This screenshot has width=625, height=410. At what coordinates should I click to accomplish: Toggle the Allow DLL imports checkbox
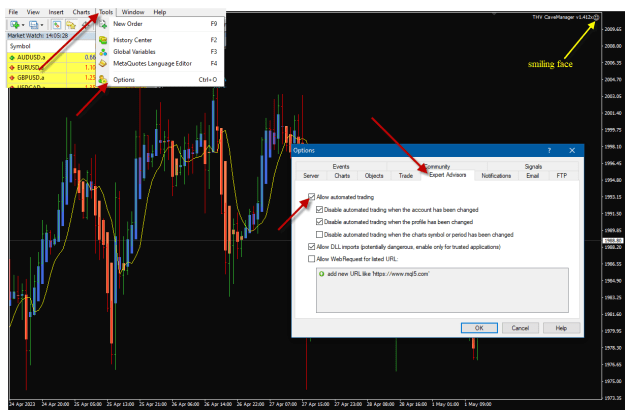(x=311, y=247)
